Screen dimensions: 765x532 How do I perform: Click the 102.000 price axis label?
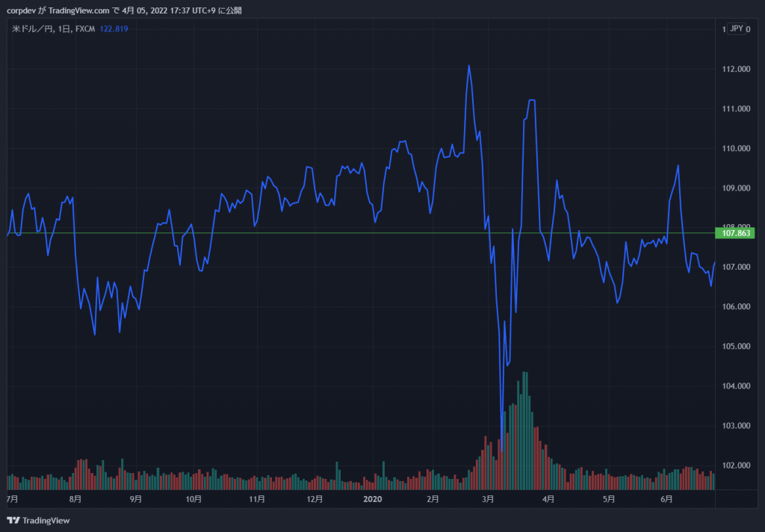tap(736, 466)
